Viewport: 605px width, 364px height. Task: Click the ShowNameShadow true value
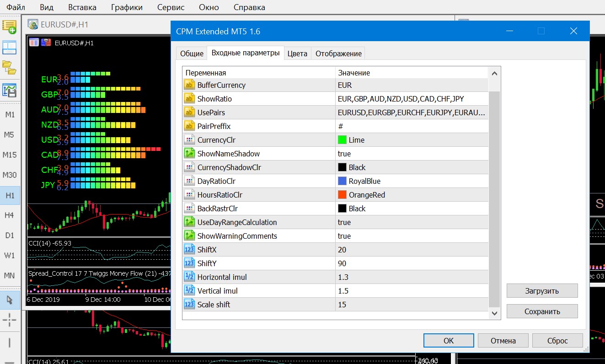coord(344,154)
